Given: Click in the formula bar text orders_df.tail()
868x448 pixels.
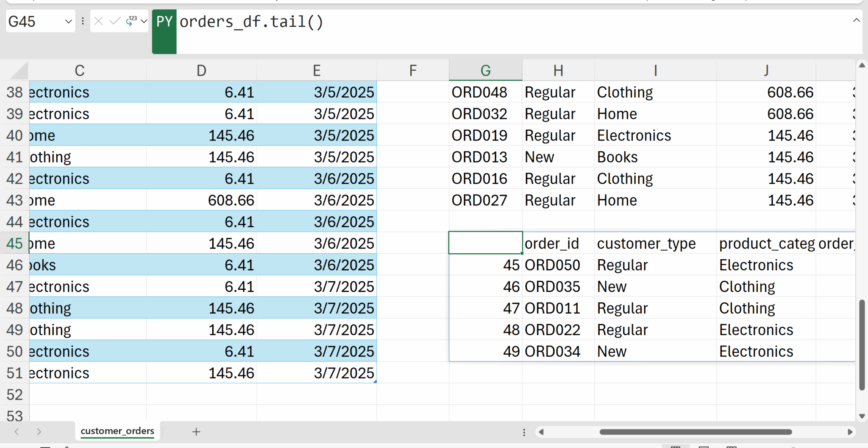Looking at the screenshot, I should (x=251, y=22).
